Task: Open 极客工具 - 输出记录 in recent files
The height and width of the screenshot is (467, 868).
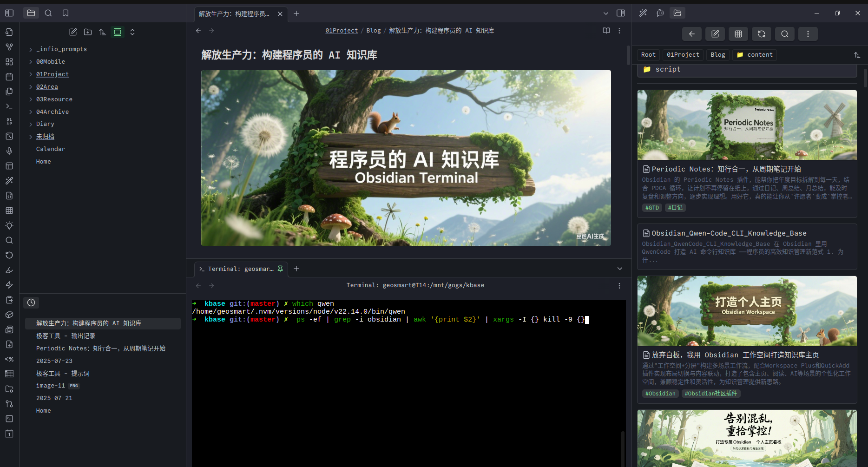Action: click(66, 336)
